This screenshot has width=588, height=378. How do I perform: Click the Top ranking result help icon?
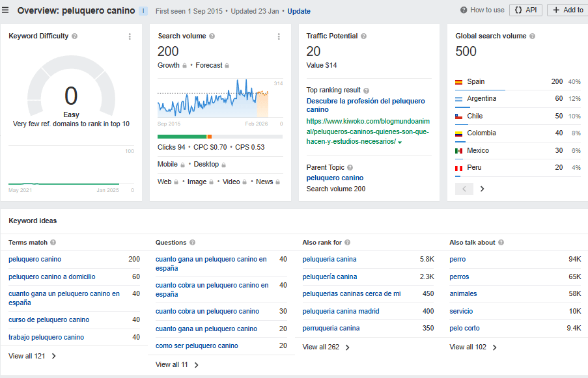pyautogui.click(x=367, y=90)
